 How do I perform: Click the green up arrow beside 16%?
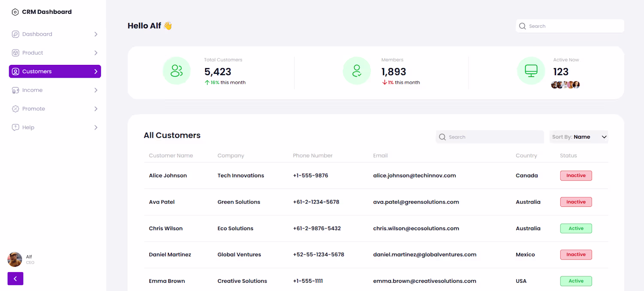[x=207, y=82]
